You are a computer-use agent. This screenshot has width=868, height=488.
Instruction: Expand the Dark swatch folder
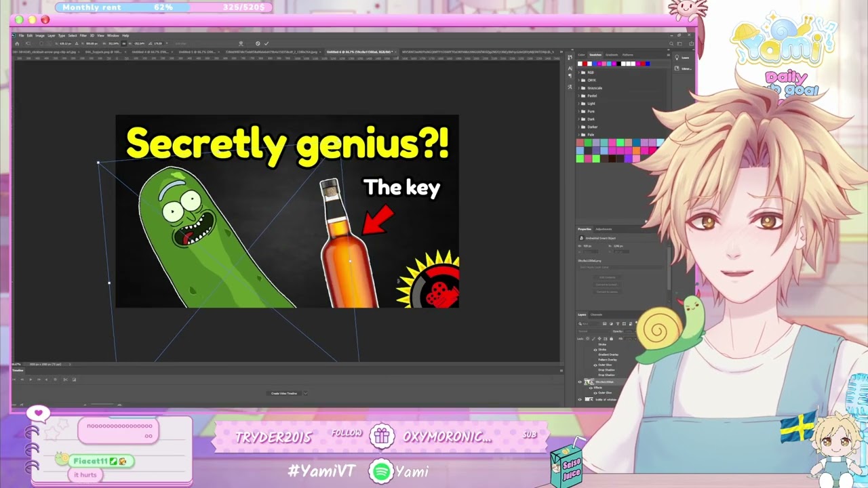coord(578,119)
